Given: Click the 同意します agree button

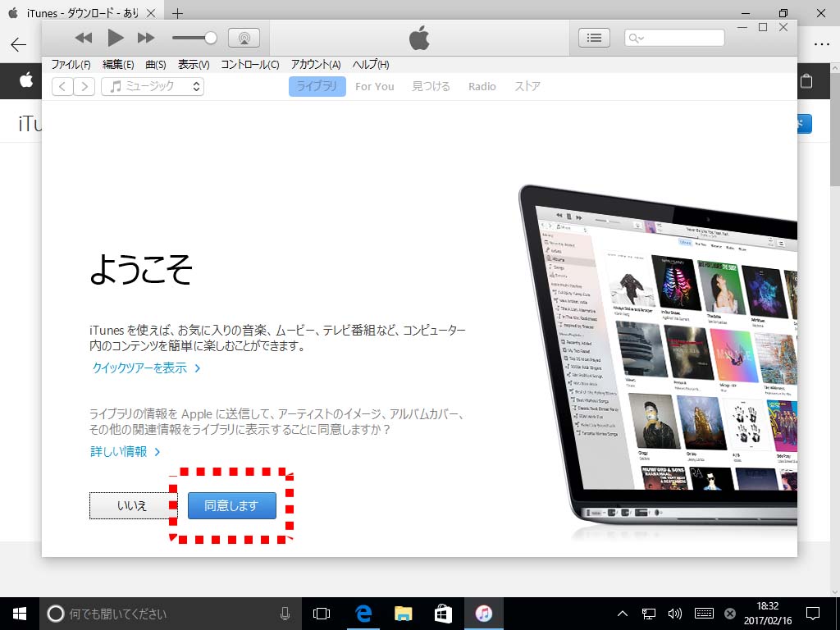Looking at the screenshot, I should [x=232, y=505].
